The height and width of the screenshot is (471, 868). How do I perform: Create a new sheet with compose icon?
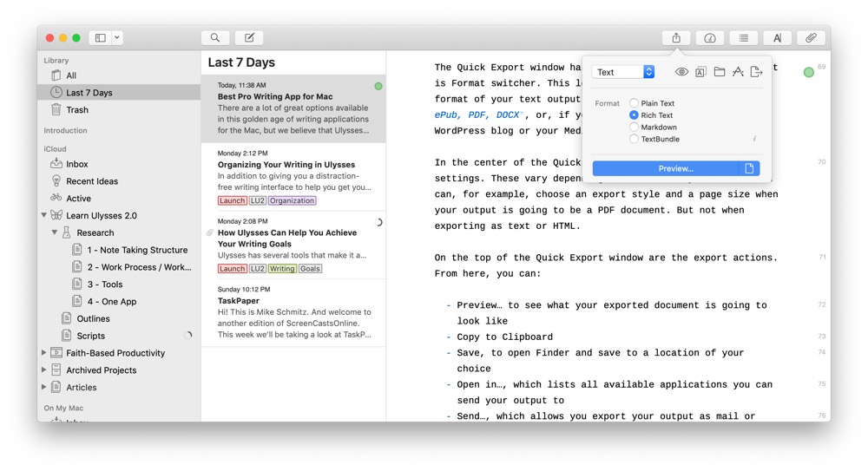pyautogui.click(x=249, y=37)
